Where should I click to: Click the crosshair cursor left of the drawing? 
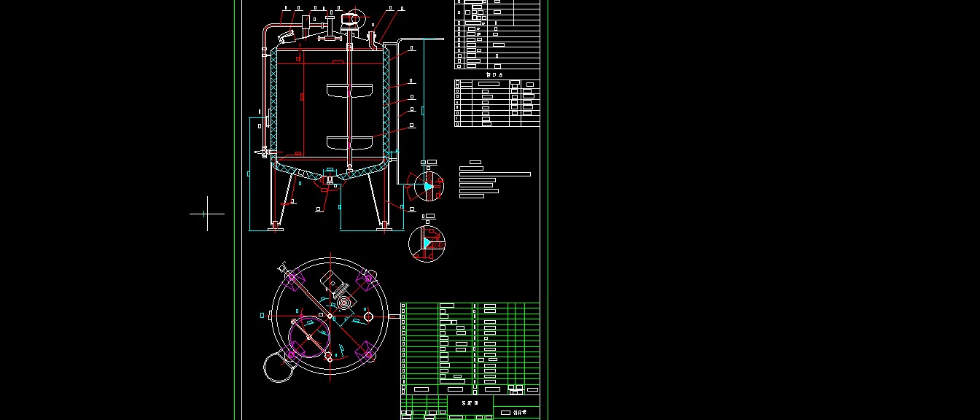(207, 214)
